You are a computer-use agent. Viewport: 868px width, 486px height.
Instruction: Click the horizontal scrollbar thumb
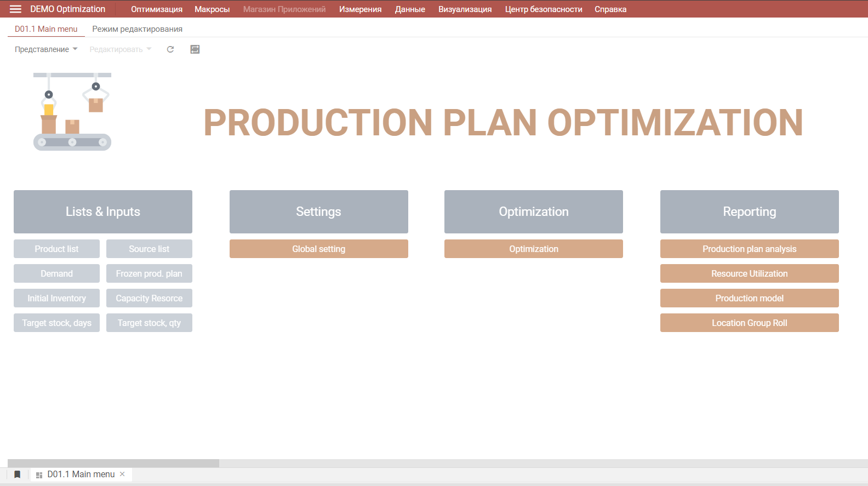tap(113, 463)
